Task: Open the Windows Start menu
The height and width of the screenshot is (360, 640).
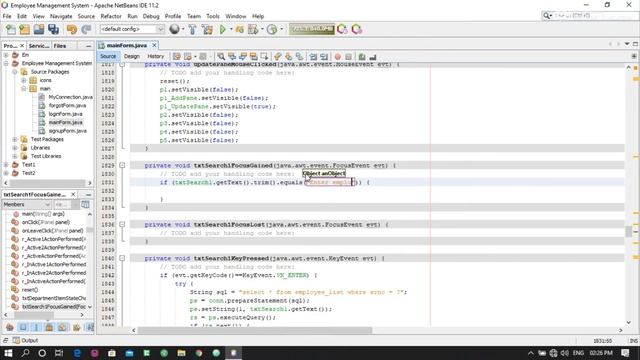Action: point(8,353)
